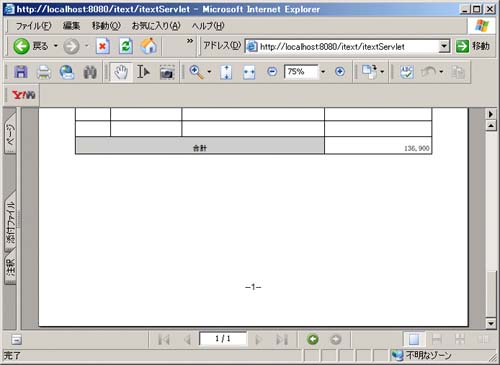500x365 pixels.
Task: Open the 注釈 side tab
Action: pyautogui.click(x=11, y=268)
